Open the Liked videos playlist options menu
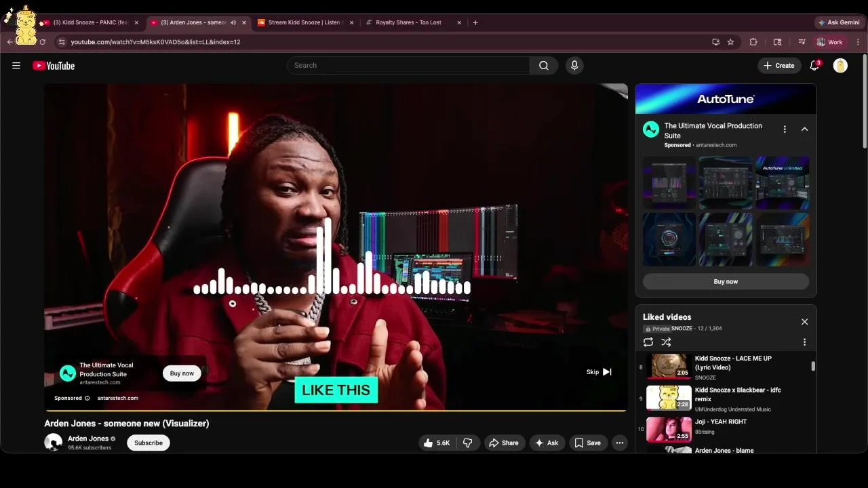 (x=804, y=342)
